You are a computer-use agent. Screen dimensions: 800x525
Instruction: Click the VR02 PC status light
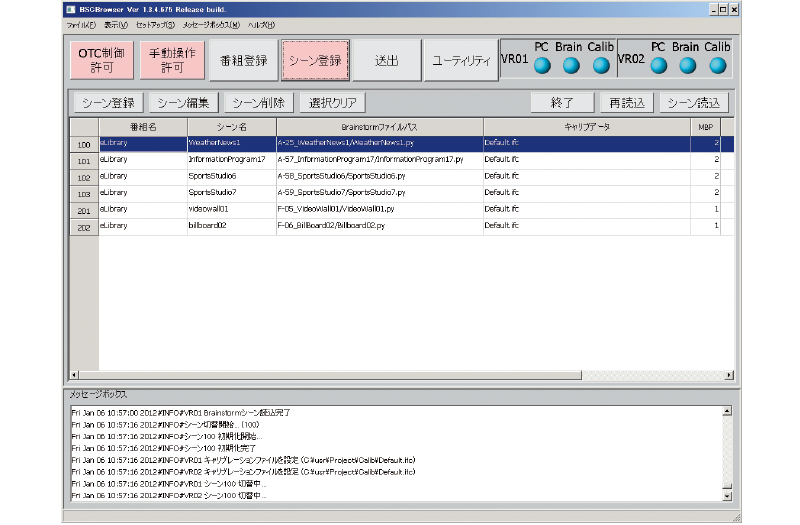[x=658, y=66]
